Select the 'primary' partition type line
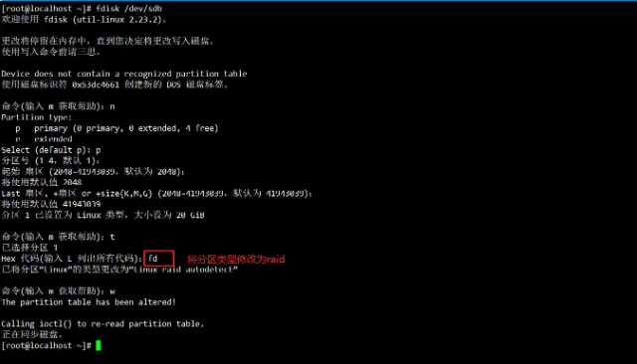This screenshot has height=364, width=637. [x=116, y=128]
